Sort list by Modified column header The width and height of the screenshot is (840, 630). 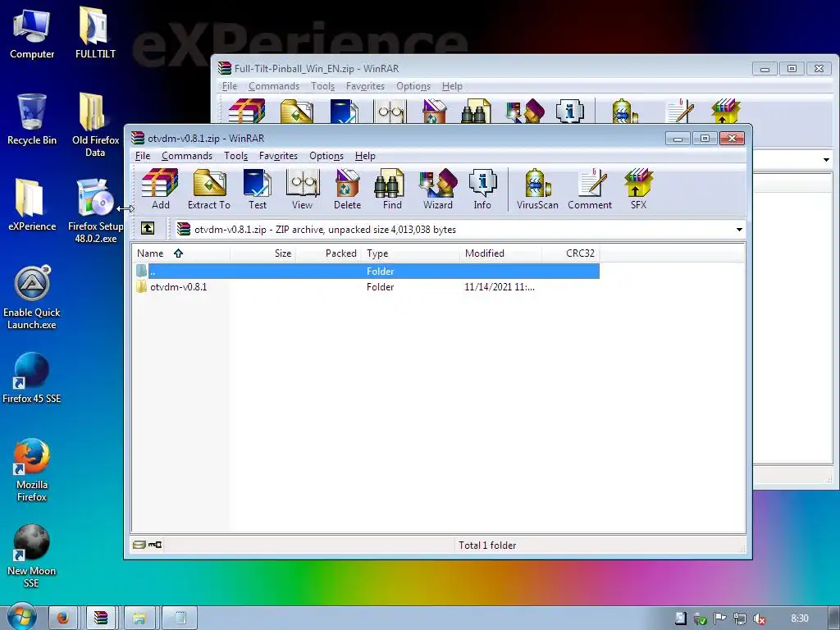501,253
